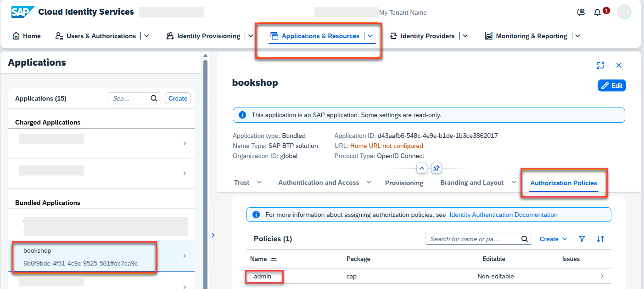
Task: Open the admin policy row
Action: [429, 276]
